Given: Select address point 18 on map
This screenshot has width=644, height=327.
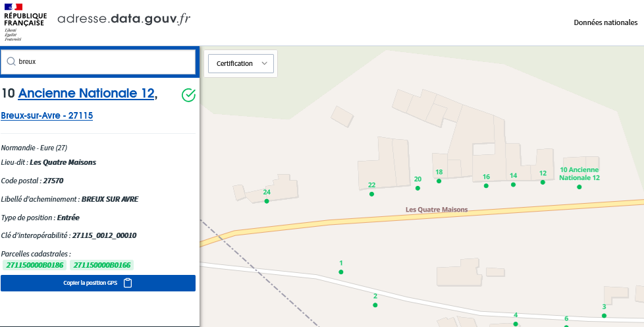Looking at the screenshot, I should click(439, 181).
